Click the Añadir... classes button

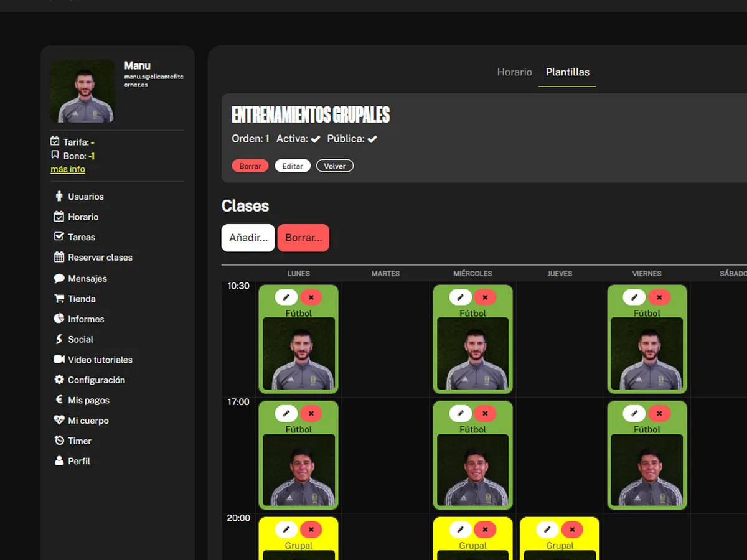point(248,238)
